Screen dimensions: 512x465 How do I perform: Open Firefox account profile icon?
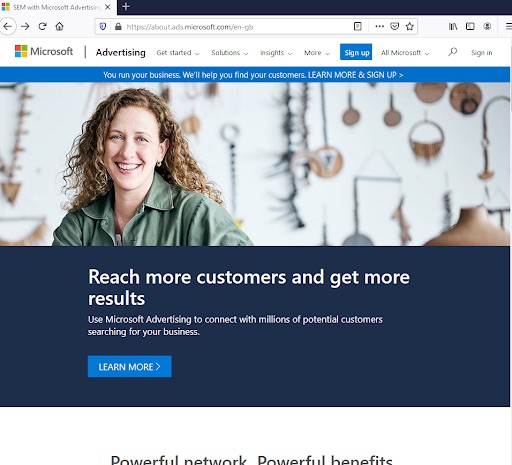[x=487, y=26]
